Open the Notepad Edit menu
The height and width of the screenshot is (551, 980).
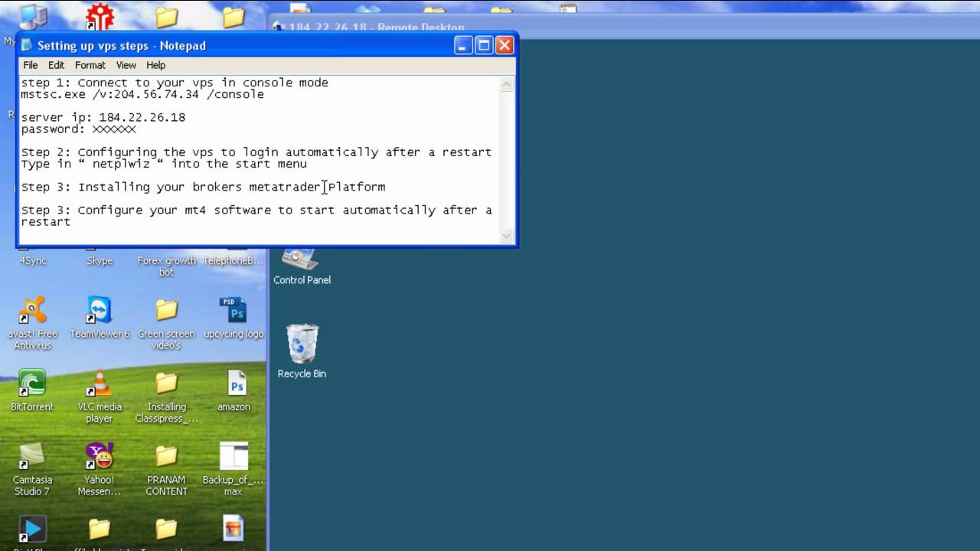[56, 65]
